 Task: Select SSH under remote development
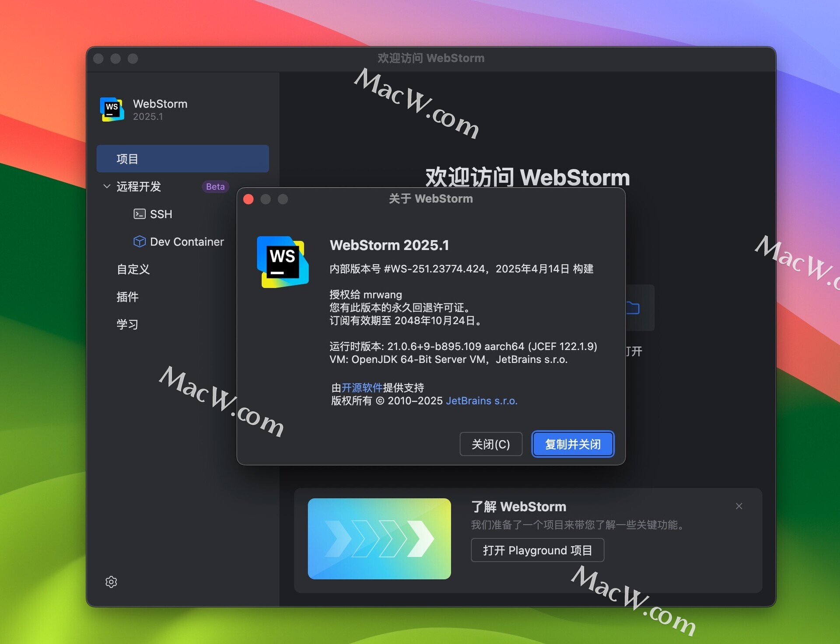coord(161,214)
